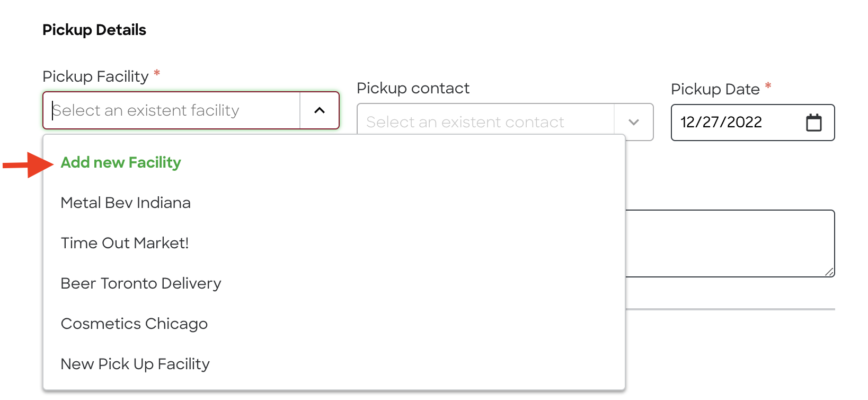Click the Pickup Facility required asterisk
The image size is (868, 400).
tap(157, 73)
